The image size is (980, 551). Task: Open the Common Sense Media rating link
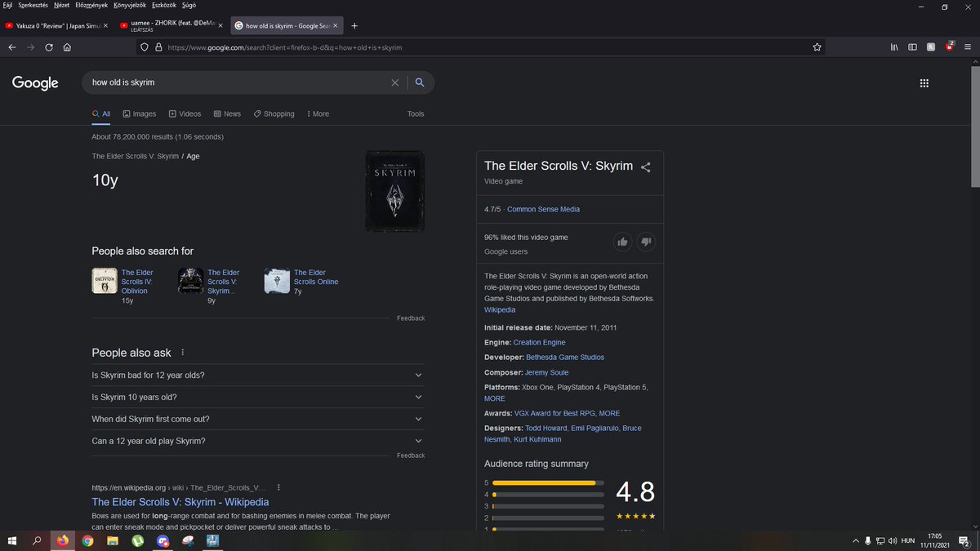[x=543, y=209]
